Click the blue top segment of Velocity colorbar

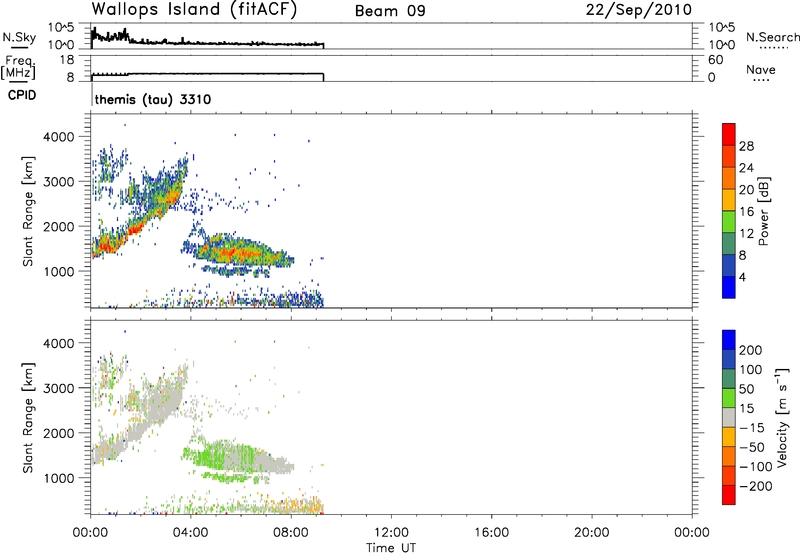729,340
